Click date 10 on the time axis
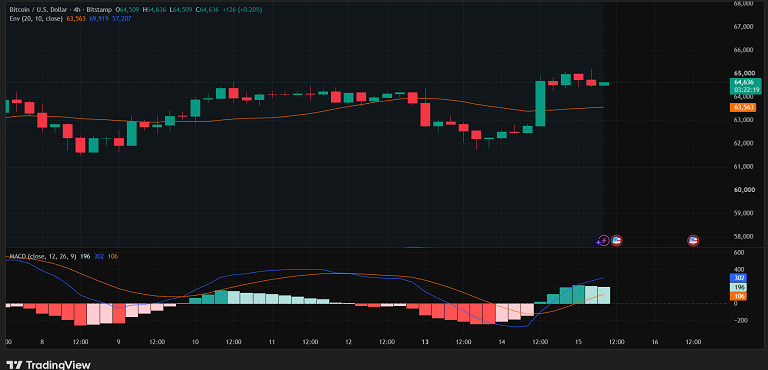Viewport: 768px width, 370px height. point(195,342)
